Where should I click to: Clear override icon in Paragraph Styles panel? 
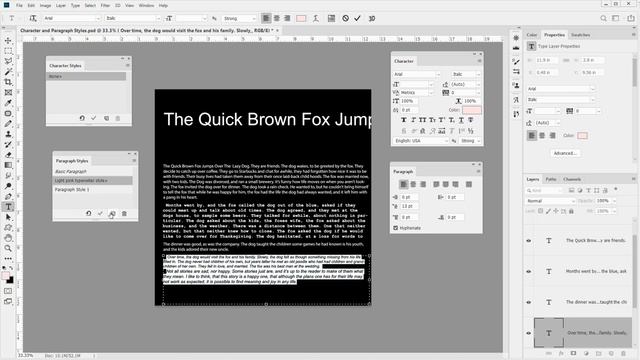coord(89,213)
